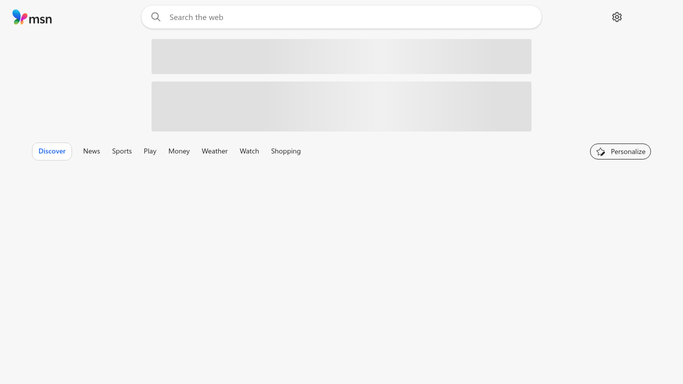Focus the Search the web field
The width and height of the screenshot is (683, 384).
341,17
